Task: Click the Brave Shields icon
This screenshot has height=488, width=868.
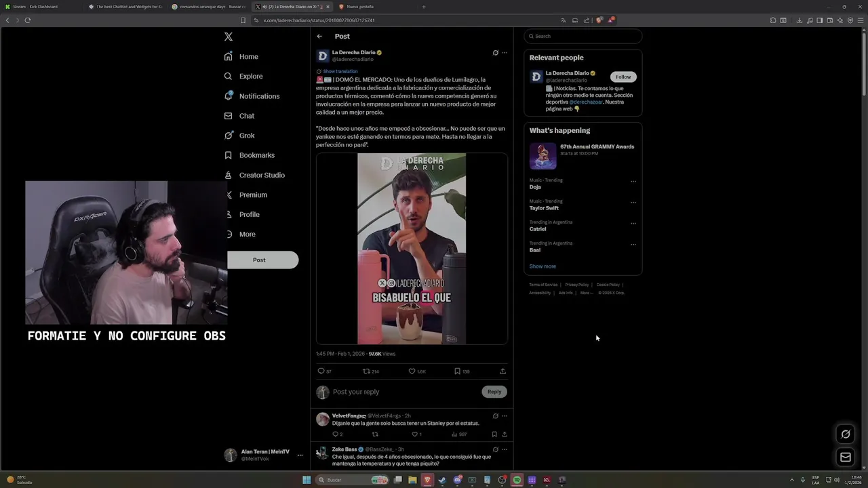Action: (x=599, y=20)
